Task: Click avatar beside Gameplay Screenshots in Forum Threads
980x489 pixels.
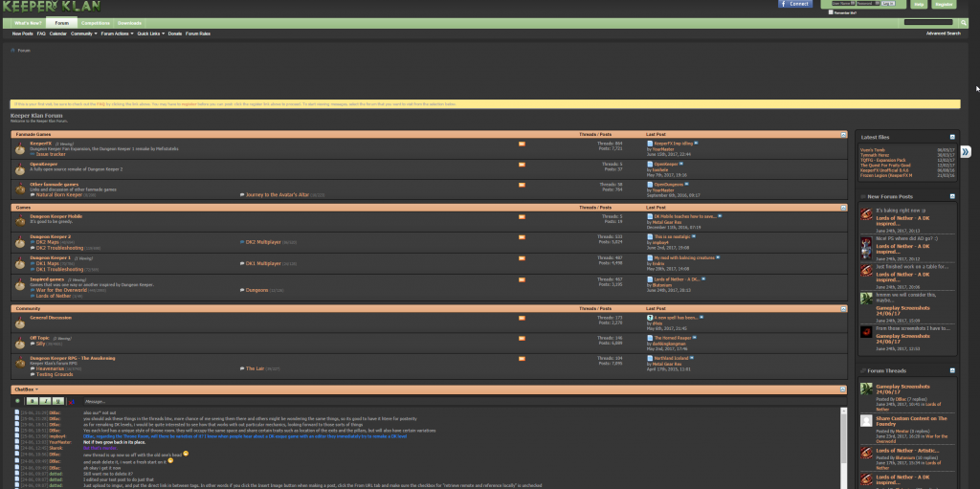Action: (866, 389)
